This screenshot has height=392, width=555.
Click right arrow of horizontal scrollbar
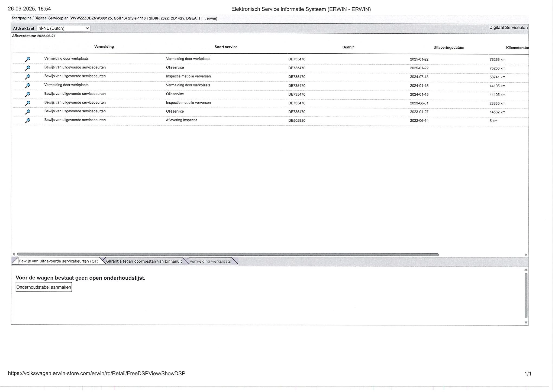(x=526, y=255)
